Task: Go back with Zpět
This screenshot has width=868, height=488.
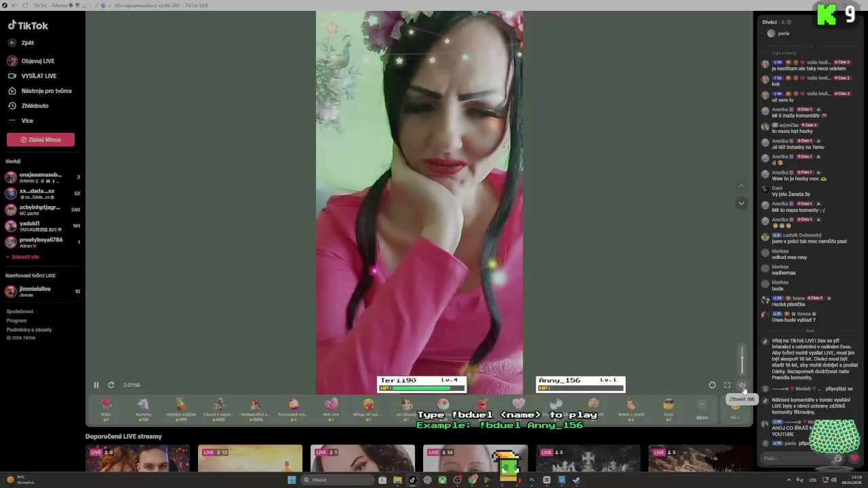Action: tap(21, 43)
